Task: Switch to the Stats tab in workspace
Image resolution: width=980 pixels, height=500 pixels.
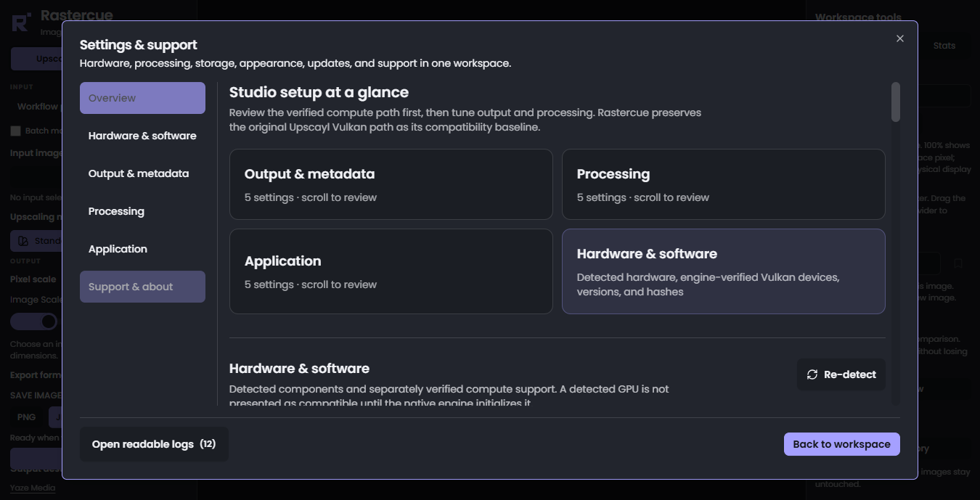Action: [x=944, y=46]
